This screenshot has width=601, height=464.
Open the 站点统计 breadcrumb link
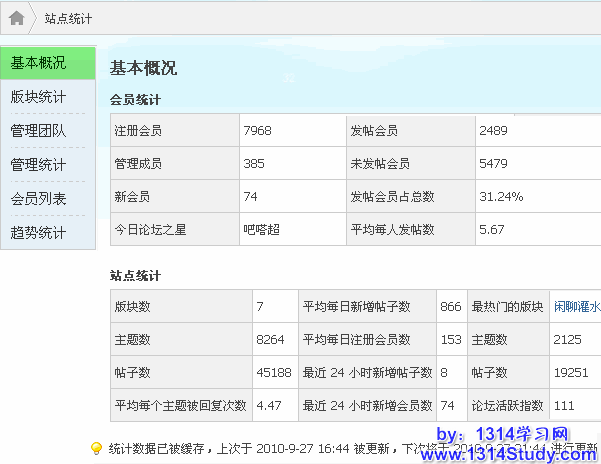click(71, 18)
